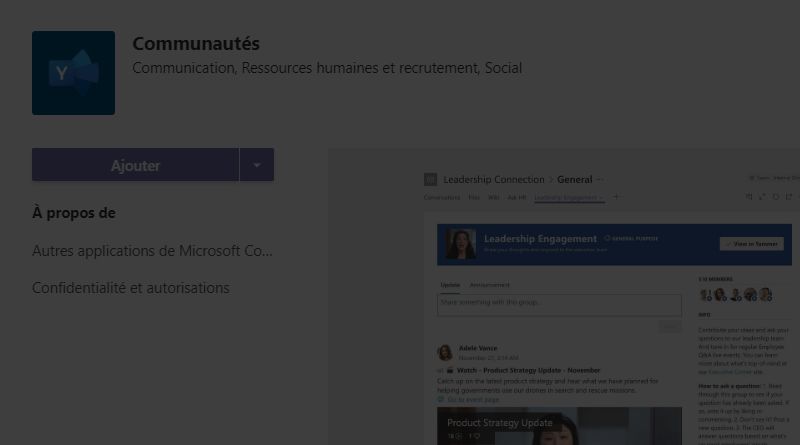Click Adele Vance's profile avatar
Image resolution: width=800 pixels, height=445 pixels.
coord(445,352)
